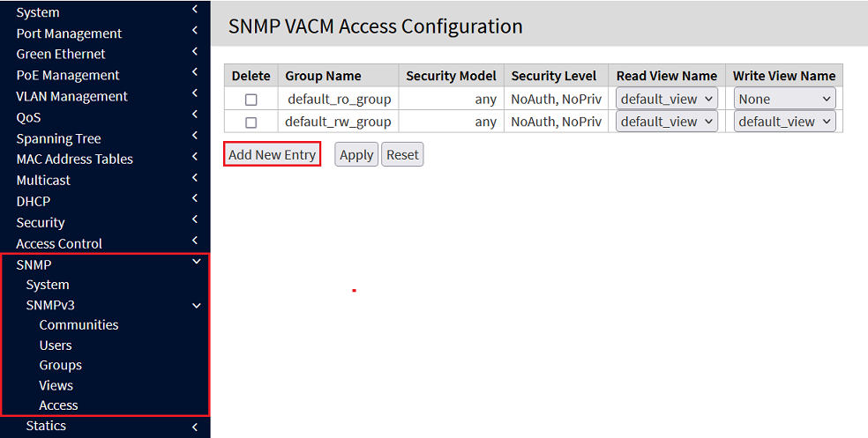
Task: Collapse the SNMP menu chevron
Action: (x=196, y=262)
